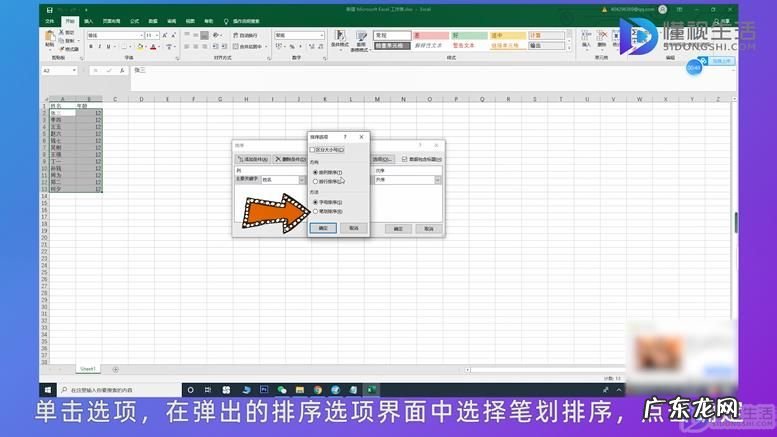This screenshot has width=777, height=437.
Task: Switch to the 视图 ribbon tab
Action: (190, 21)
